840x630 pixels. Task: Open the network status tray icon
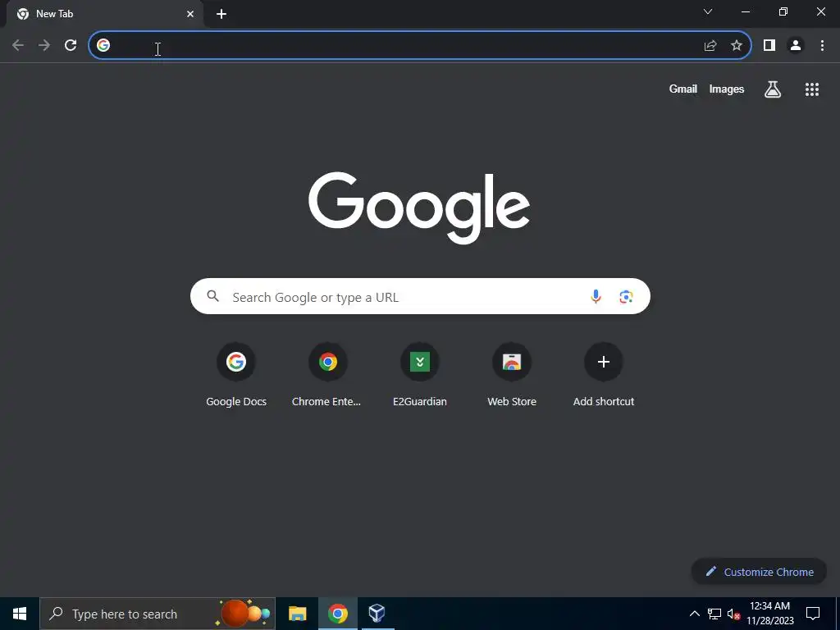(714, 614)
